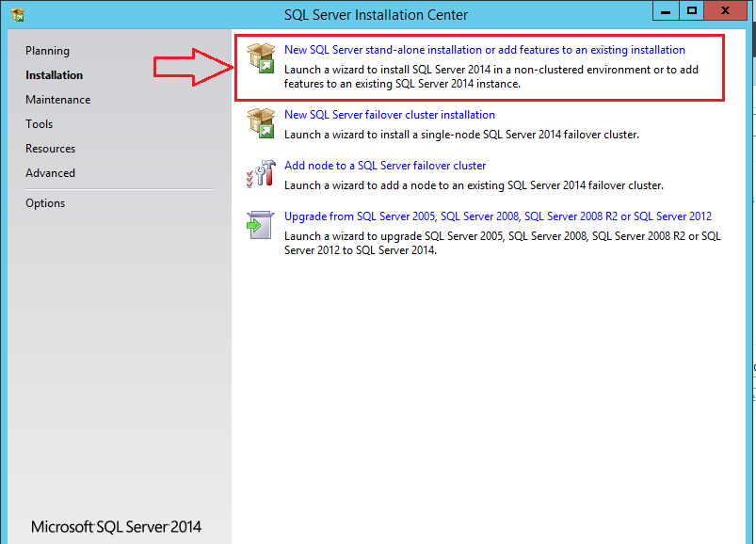Open Add node to a SQL Server failover cluster
756x544 pixels.
(385, 166)
